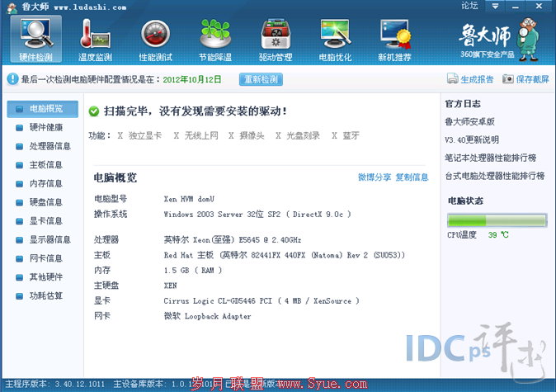
Task: Open V3.40更新说明 log entry
Action: point(472,139)
